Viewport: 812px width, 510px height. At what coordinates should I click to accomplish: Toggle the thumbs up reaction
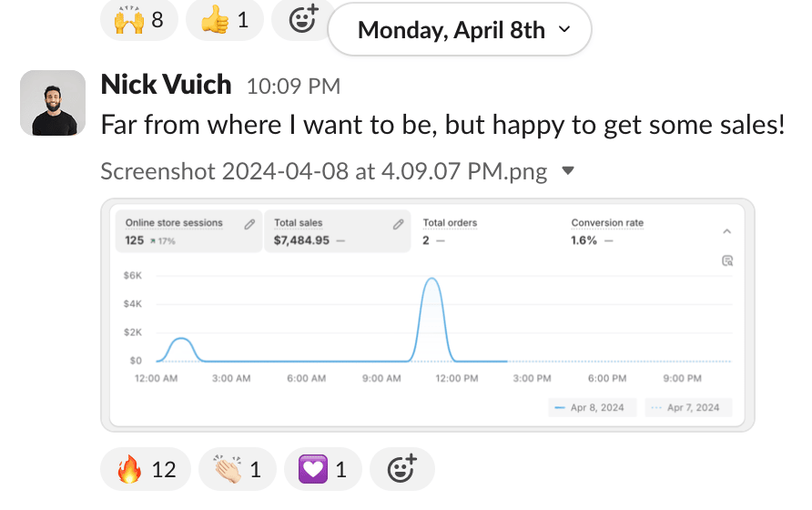coord(224,19)
